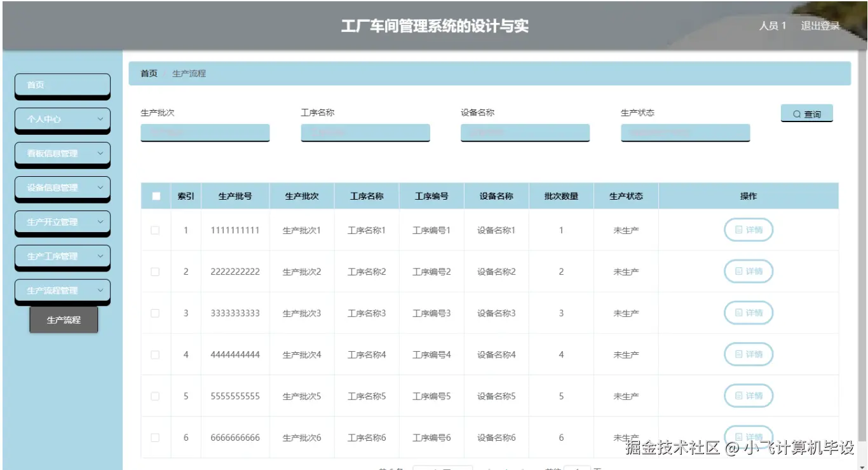Select the 生产流程 submenu item

pyautogui.click(x=64, y=320)
